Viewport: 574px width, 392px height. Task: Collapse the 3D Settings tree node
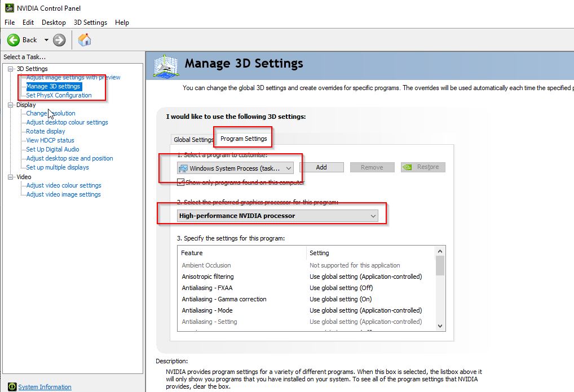(11, 69)
